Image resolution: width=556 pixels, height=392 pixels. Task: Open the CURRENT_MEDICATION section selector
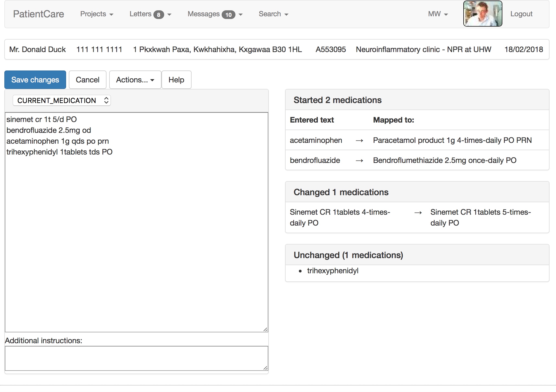tap(62, 101)
